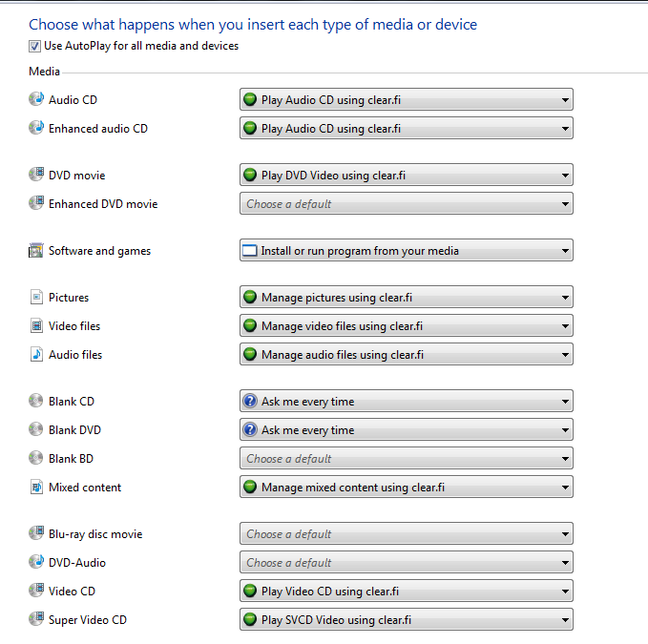Open the Blank BD dropdown
The image size is (648, 644).
coord(406,458)
